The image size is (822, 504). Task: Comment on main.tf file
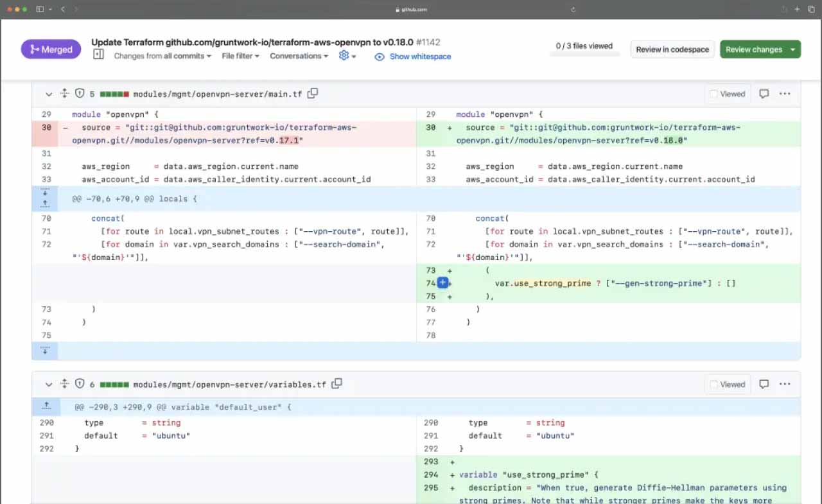[x=764, y=94]
